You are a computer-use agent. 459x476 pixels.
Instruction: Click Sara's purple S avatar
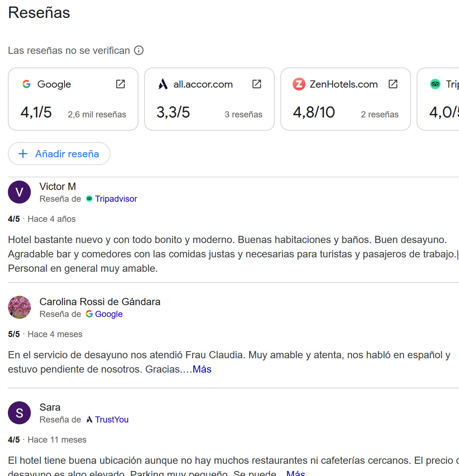[x=19, y=413]
